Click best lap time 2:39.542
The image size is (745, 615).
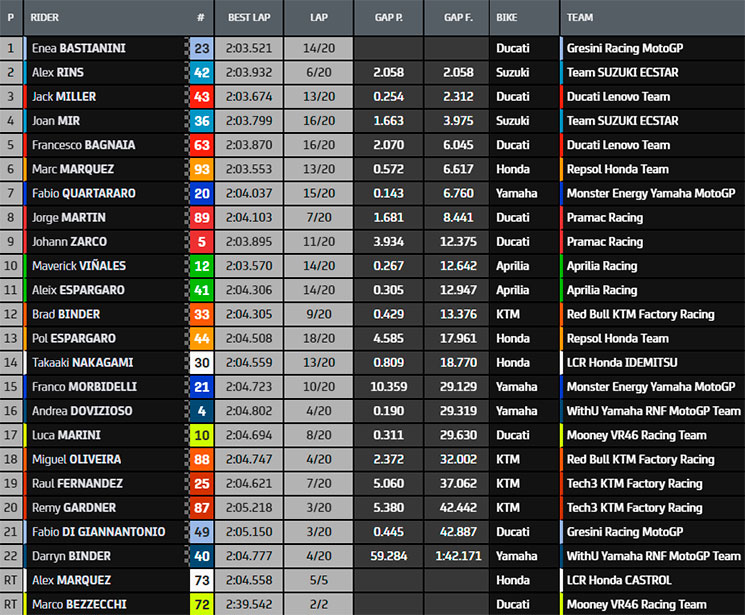point(249,605)
